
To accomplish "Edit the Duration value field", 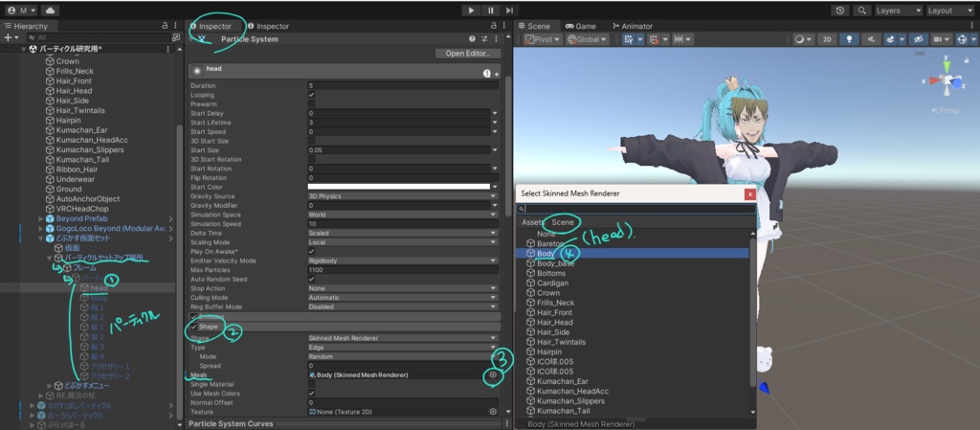I will (x=403, y=85).
